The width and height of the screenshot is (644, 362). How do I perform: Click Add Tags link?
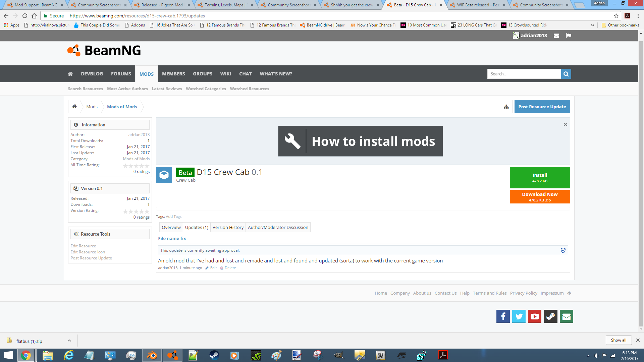point(173,217)
